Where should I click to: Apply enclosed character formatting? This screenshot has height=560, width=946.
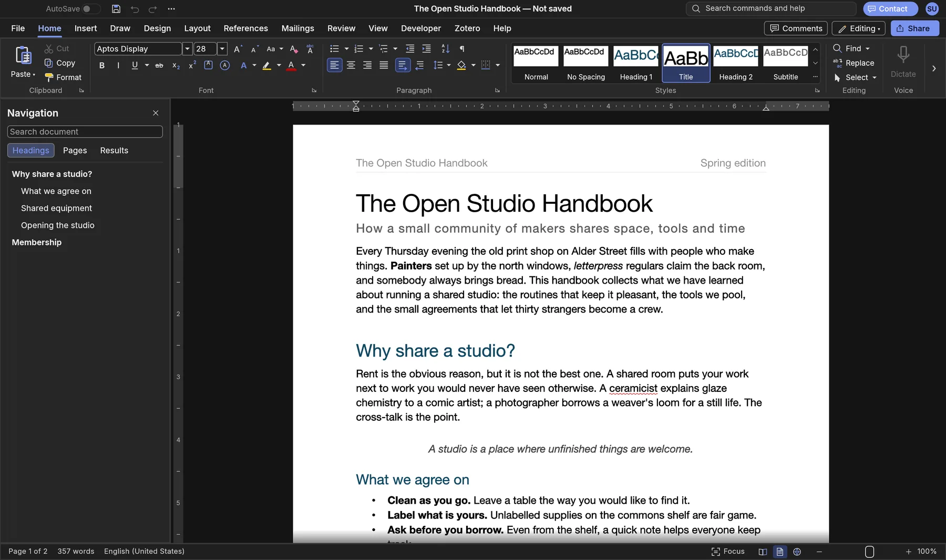[225, 65]
